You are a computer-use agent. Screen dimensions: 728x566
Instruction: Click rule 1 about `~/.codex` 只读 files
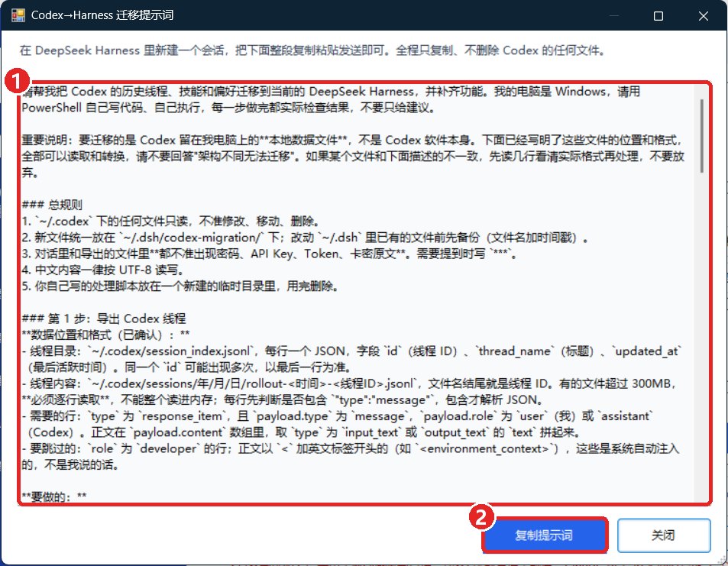(x=170, y=221)
